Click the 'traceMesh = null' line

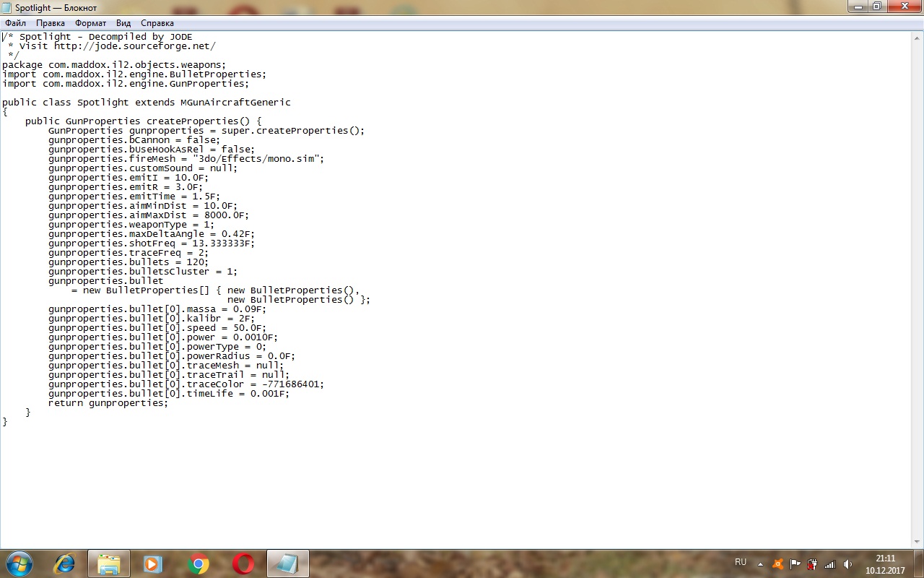166,365
